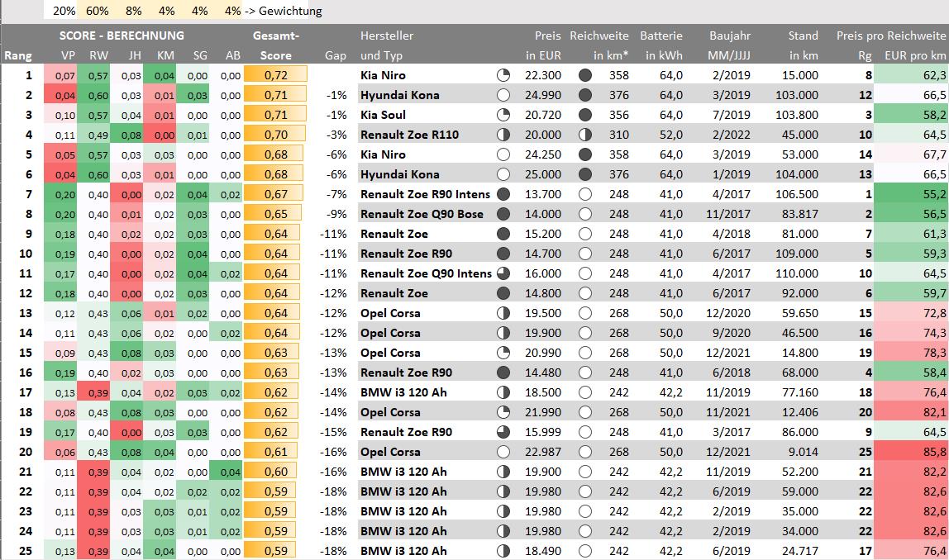Viewport: 949px width, 560px height.
Task: Select the EUR per km value 78,3
Action: pyautogui.click(x=912, y=353)
